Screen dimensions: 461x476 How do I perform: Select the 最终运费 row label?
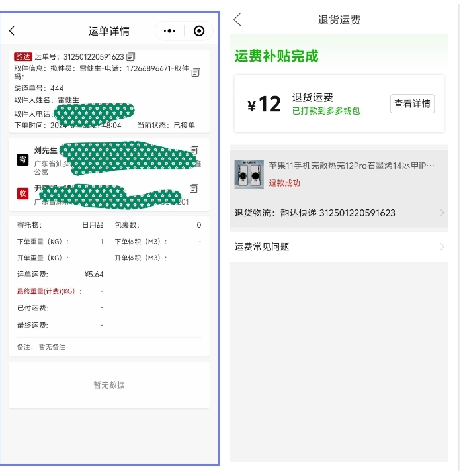click(32, 326)
